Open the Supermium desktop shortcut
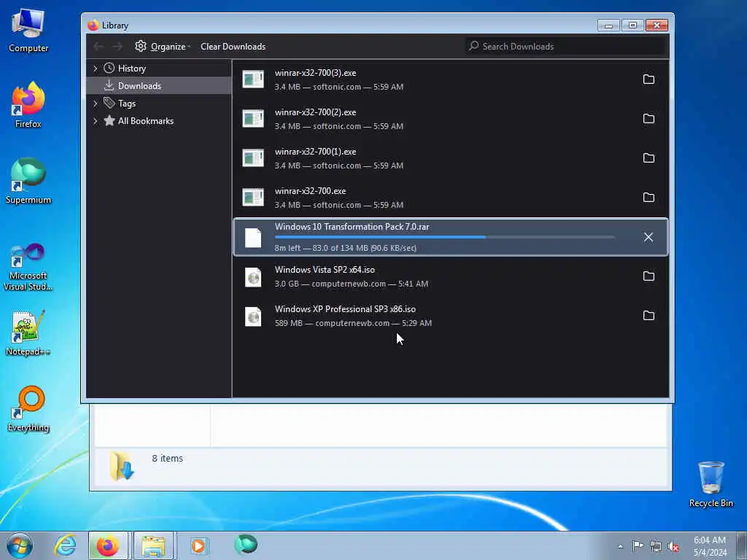 point(28,181)
